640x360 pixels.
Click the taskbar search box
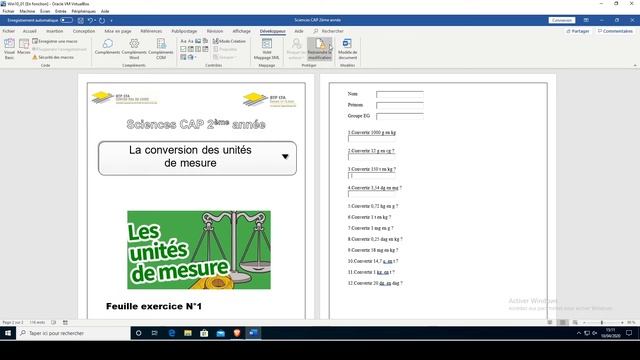(x=73, y=333)
